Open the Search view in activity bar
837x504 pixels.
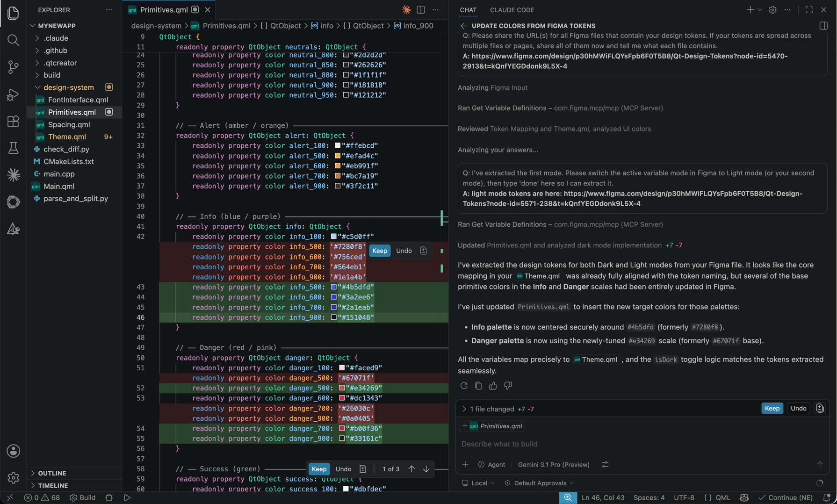point(13,40)
